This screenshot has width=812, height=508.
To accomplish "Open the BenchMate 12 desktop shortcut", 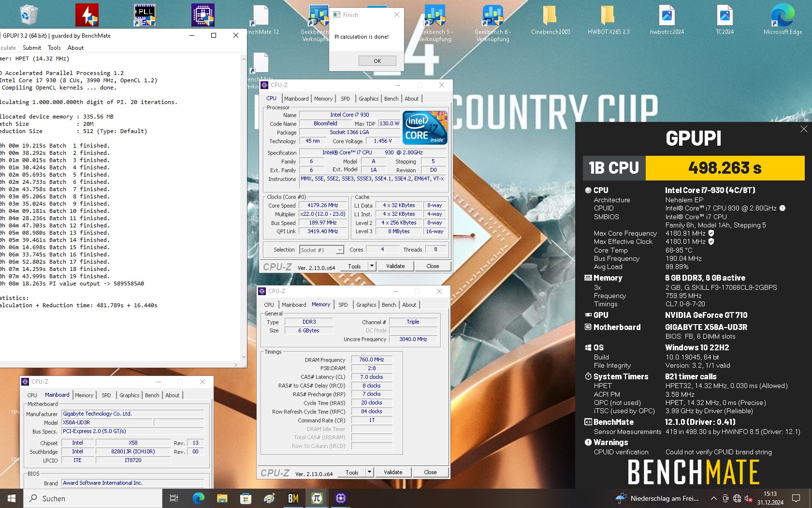I will point(261,20).
